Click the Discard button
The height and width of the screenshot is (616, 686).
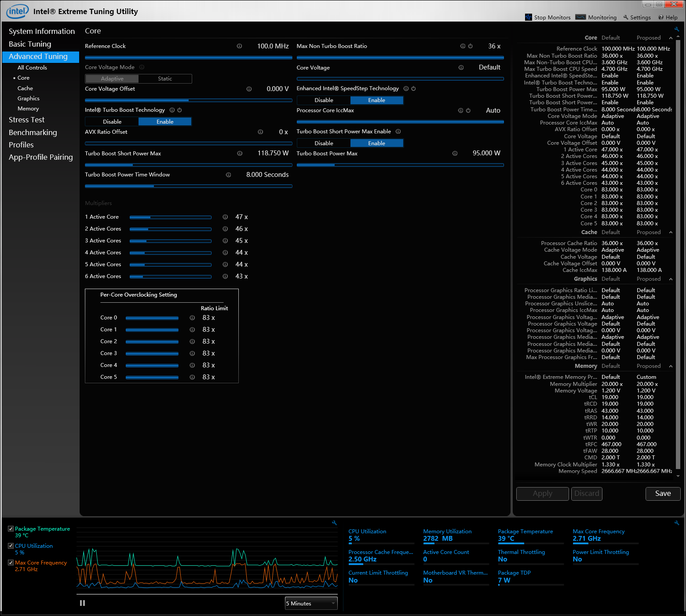[587, 494]
